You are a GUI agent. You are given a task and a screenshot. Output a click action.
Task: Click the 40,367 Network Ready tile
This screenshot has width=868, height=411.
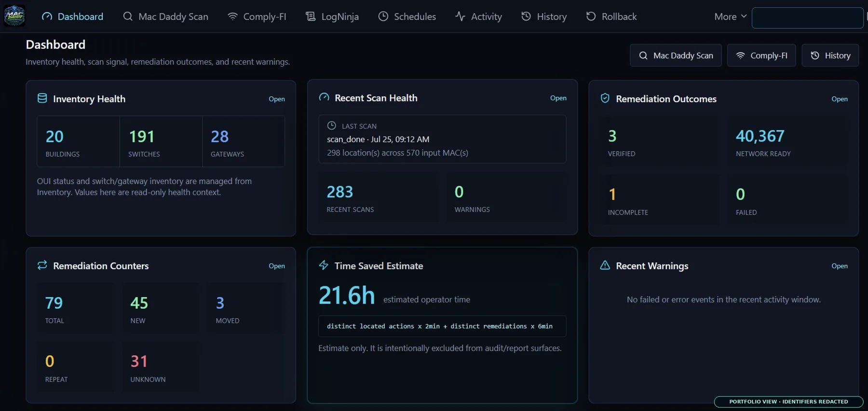788,141
